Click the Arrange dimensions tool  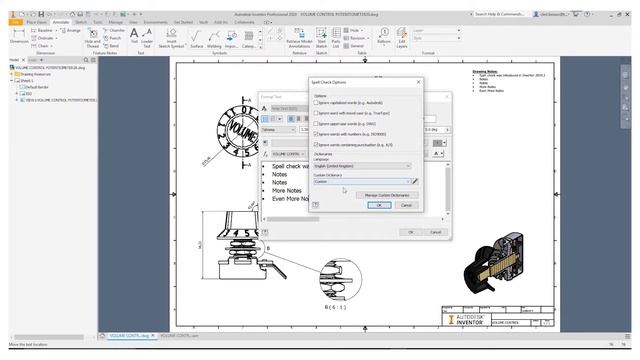coord(71,31)
